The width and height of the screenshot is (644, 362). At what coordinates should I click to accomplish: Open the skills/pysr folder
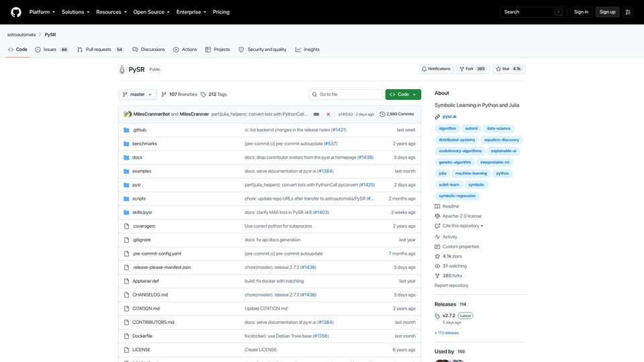pyautogui.click(x=142, y=213)
